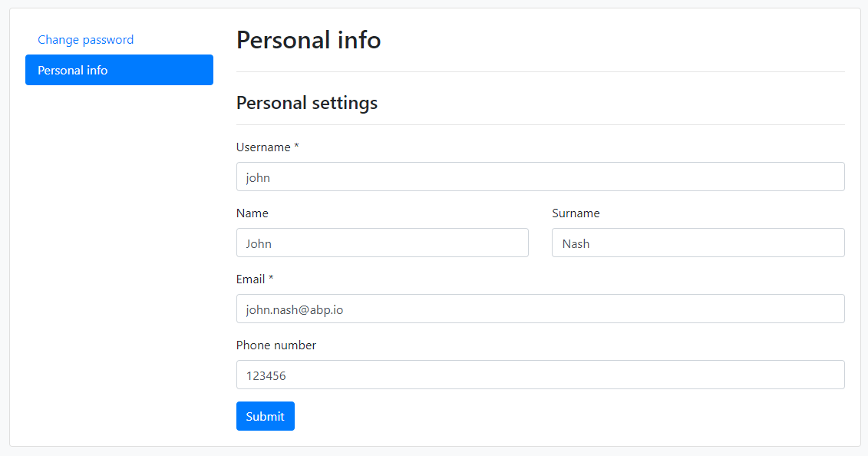Focus the Email input field
868x456 pixels.
point(540,309)
